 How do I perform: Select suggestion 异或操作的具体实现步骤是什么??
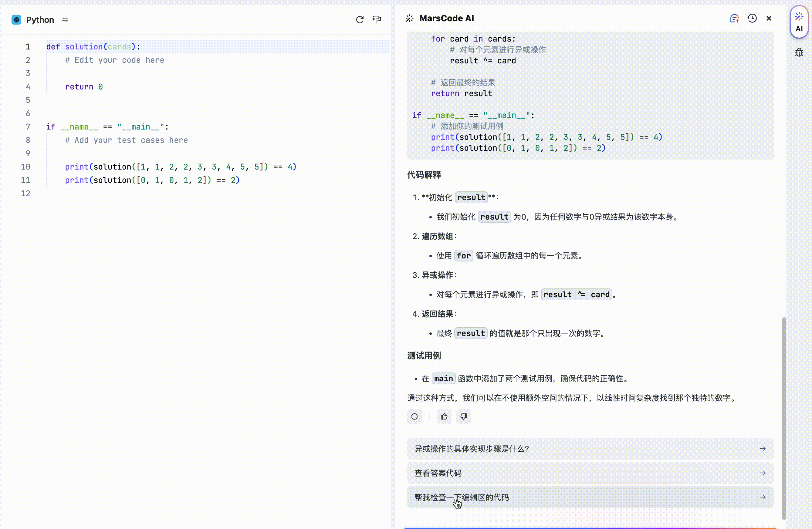coord(472,449)
